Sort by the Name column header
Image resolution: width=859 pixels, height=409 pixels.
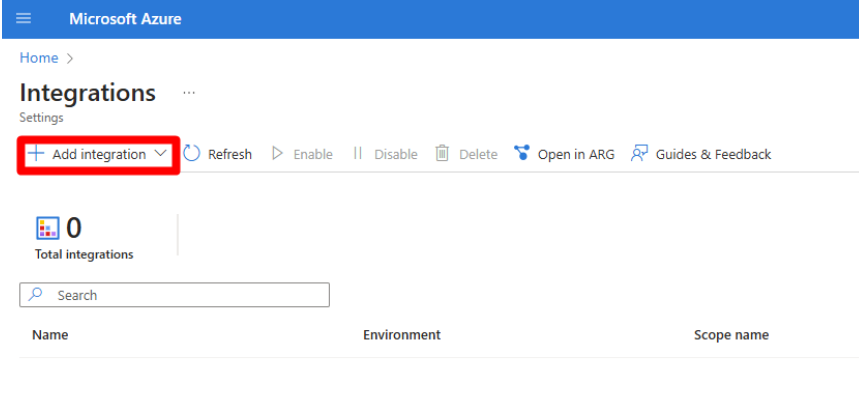point(50,335)
